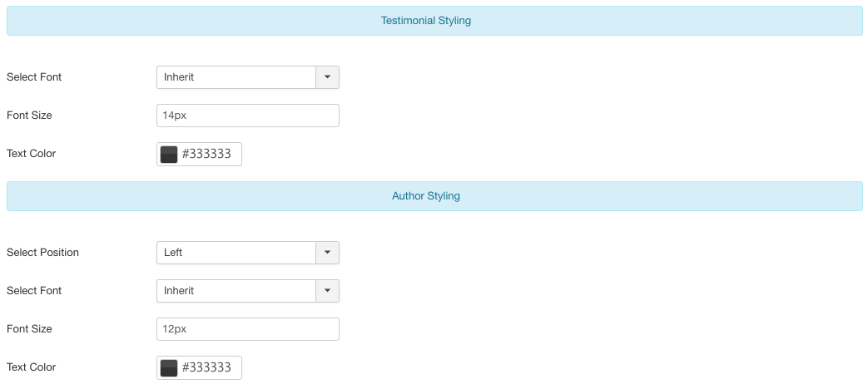Open the Author Select Font dropdown showing Inherit
Screen dimensions: 868x384
point(236,291)
